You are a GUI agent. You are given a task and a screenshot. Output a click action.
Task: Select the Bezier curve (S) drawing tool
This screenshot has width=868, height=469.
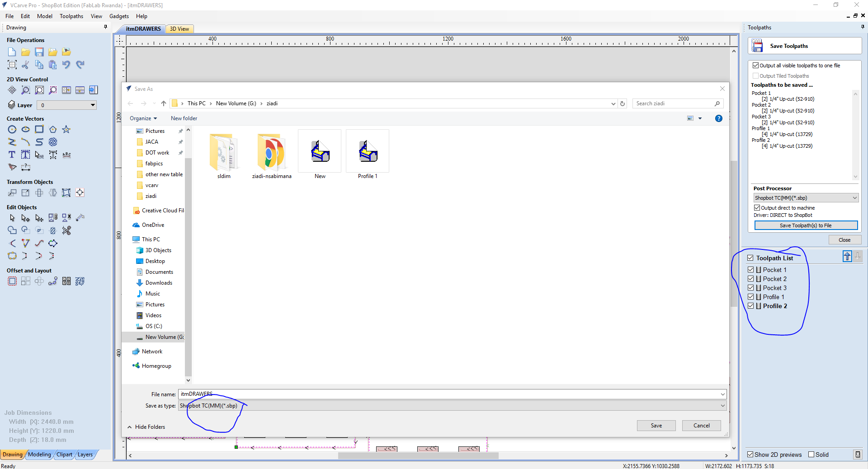click(x=39, y=142)
